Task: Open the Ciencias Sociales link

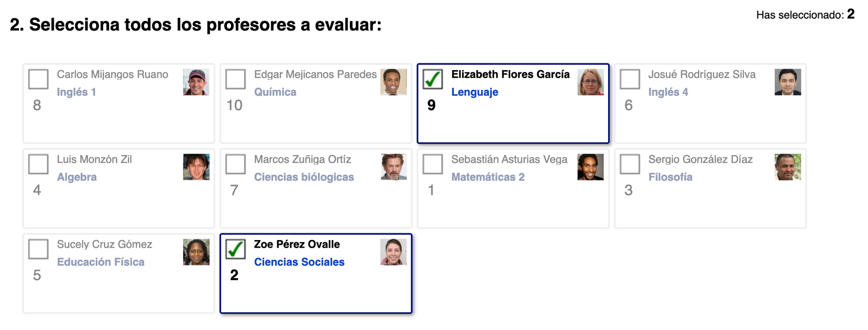Action: click(299, 262)
